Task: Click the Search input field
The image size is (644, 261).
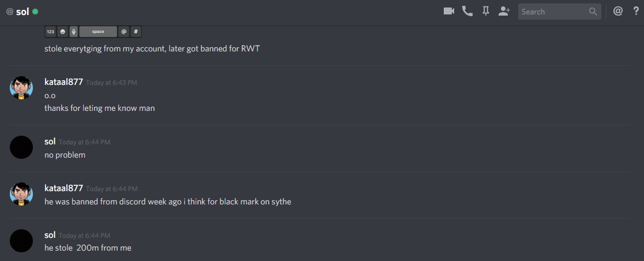Action: tap(553, 12)
